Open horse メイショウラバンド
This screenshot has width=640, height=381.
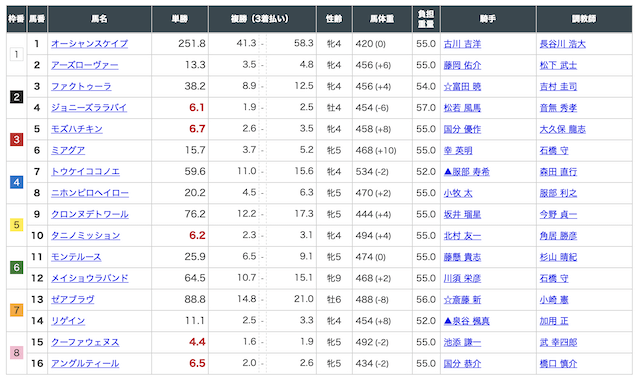90,278
